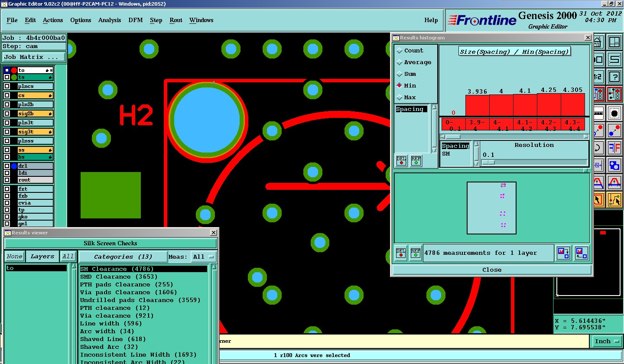Click the mirrored F flip icon

(614, 147)
